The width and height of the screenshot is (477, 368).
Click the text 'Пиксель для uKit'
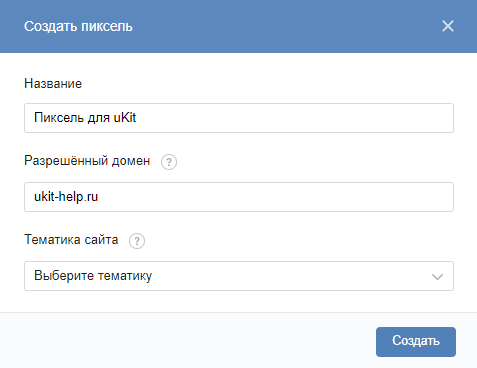(x=85, y=118)
